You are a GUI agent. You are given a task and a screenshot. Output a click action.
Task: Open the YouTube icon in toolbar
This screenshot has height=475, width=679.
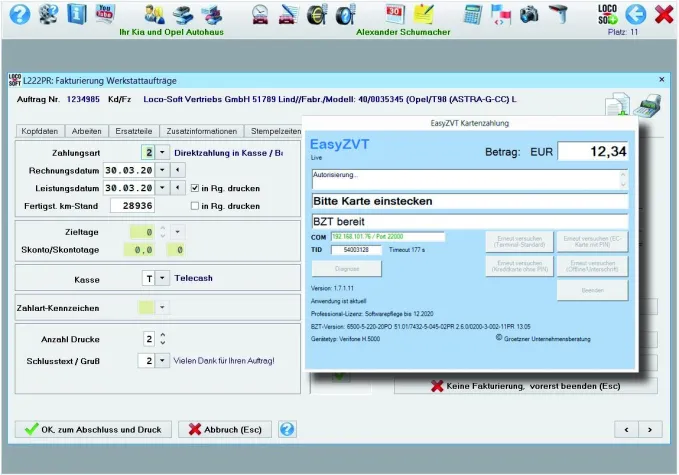tap(104, 13)
